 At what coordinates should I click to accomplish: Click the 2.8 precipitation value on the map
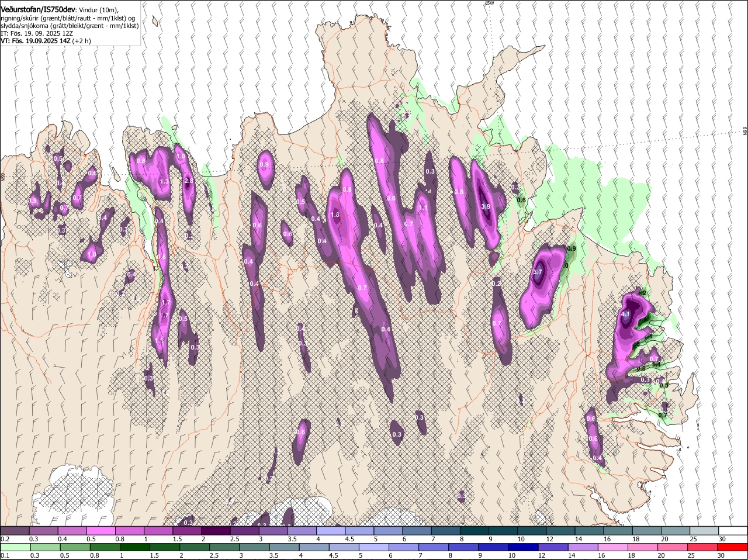click(189, 181)
